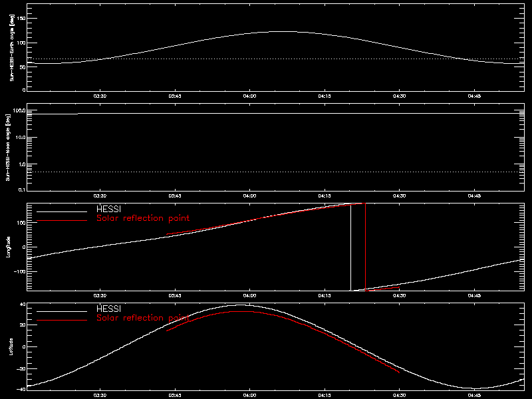Select the -40 tick label on Latitude plot

coord(21,389)
